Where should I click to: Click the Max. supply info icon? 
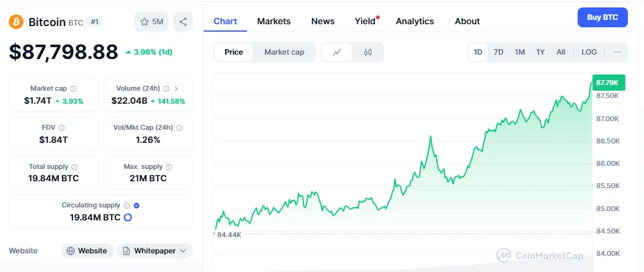[169, 167]
